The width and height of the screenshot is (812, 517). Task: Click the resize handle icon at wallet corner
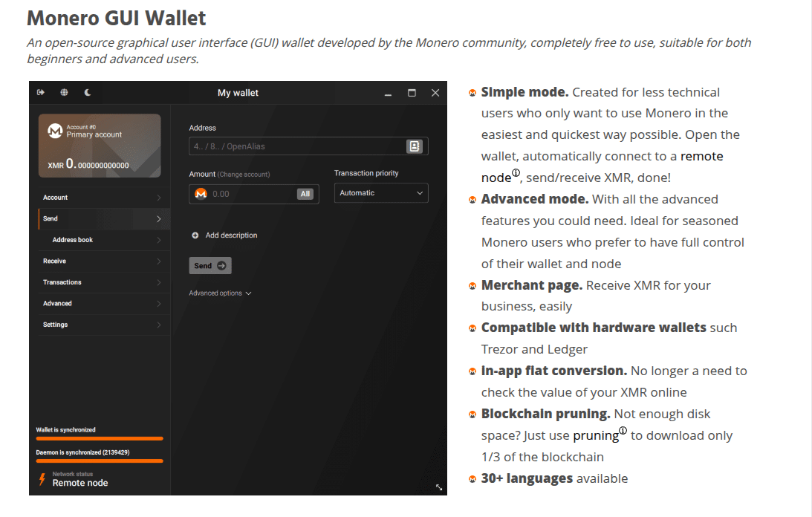coord(439,487)
